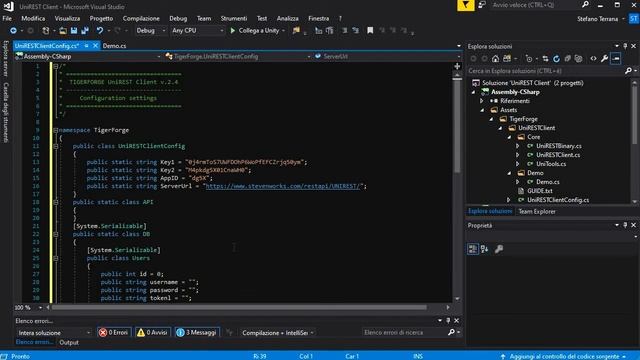Expand the Riferimenti tree node
640x360 pixels.
coord(482,101)
